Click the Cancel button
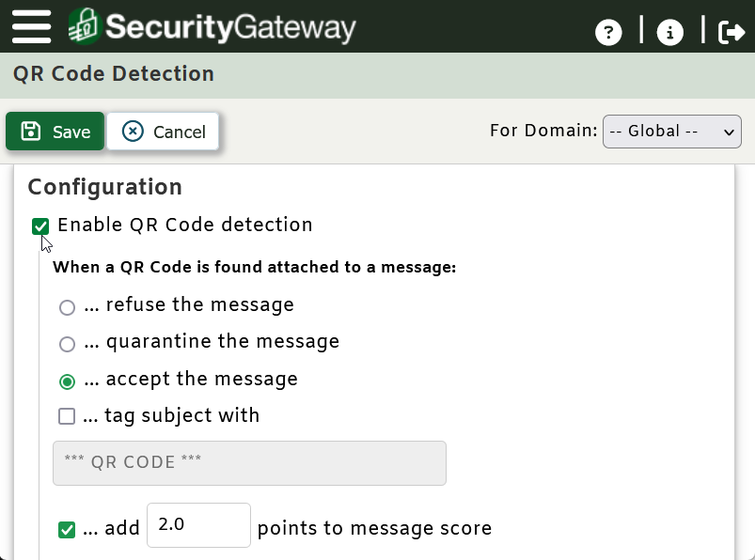This screenshot has width=755, height=560. point(163,132)
